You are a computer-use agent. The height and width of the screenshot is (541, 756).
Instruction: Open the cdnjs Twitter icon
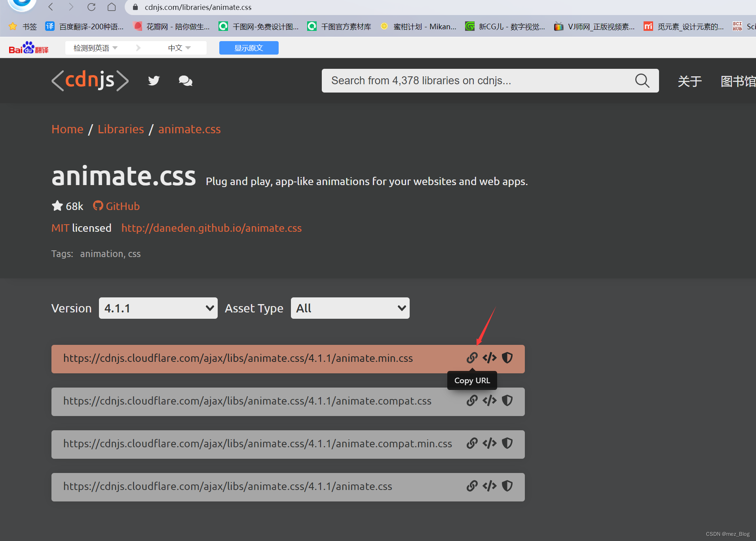[x=154, y=81]
